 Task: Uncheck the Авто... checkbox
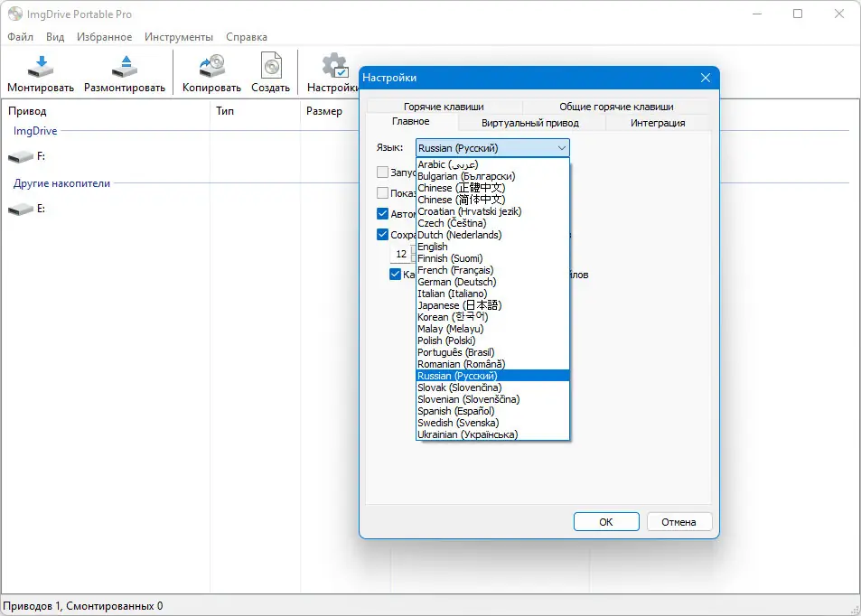pyautogui.click(x=383, y=213)
